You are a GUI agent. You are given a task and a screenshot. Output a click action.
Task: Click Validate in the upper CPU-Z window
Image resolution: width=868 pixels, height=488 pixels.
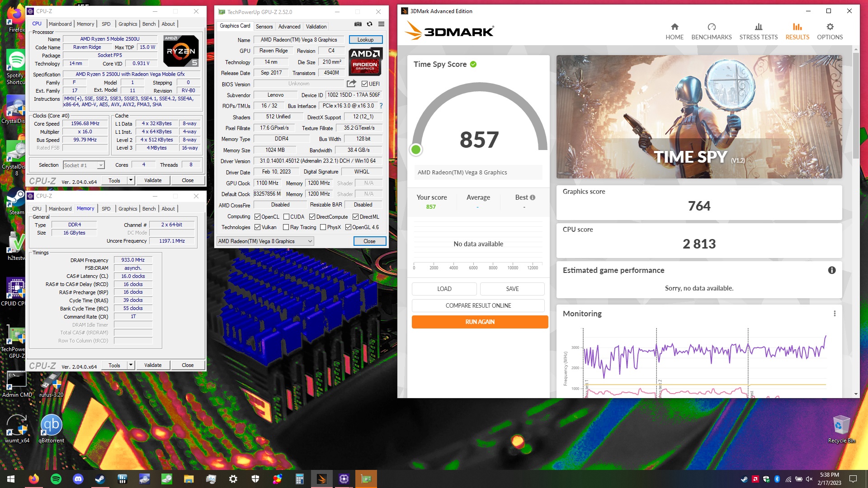pos(153,180)
